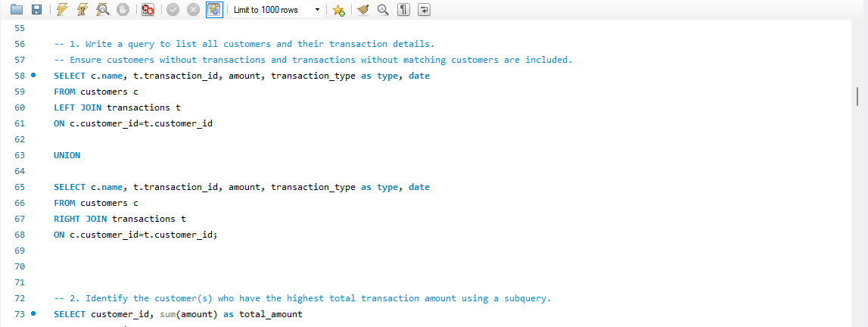Click line number 71 in the gutter
This screenshot has width=868, height=327.
coord(19,283)
